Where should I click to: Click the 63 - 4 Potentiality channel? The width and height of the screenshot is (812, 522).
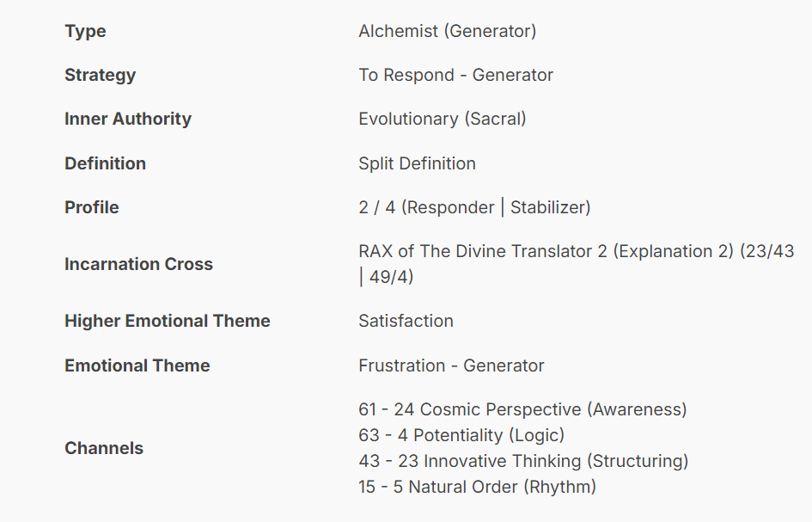[x=461, y=435]
